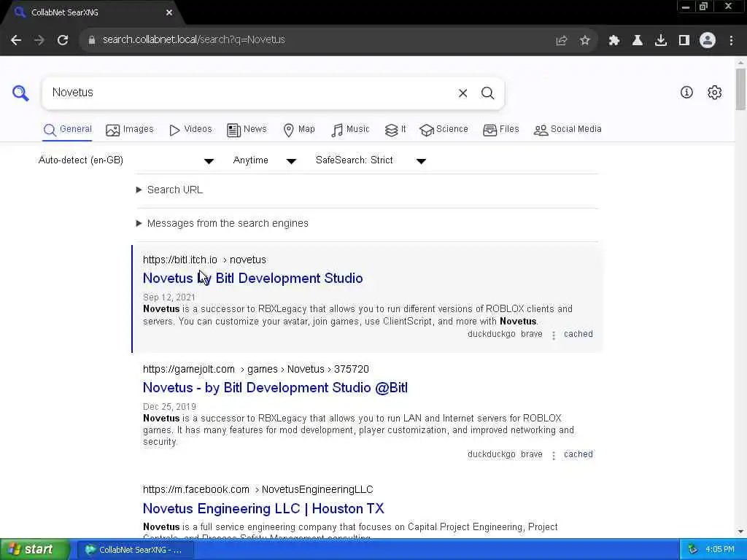
Task: Click the system tray icon beside the clock
Action: (693, 549)
